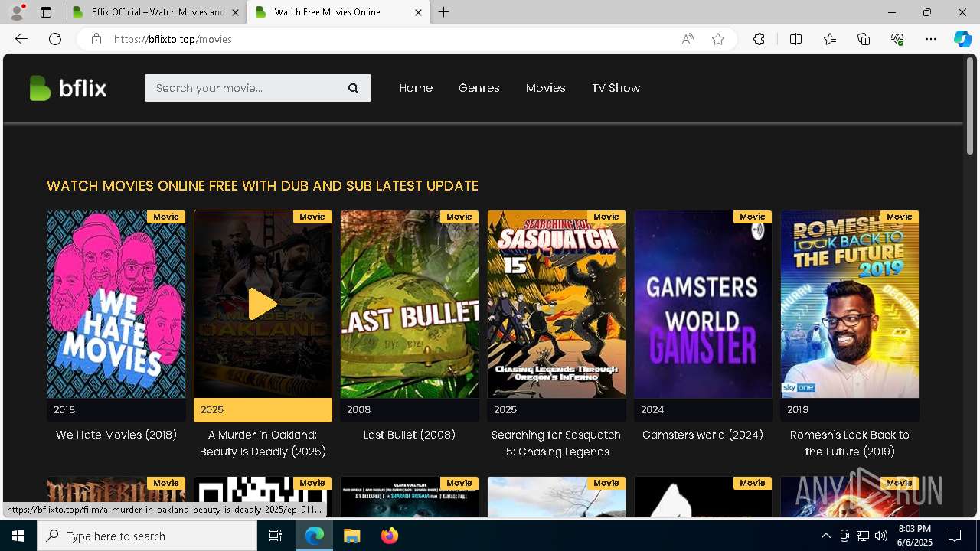Open We Hate Movies (2018) title link

point(116,435)
